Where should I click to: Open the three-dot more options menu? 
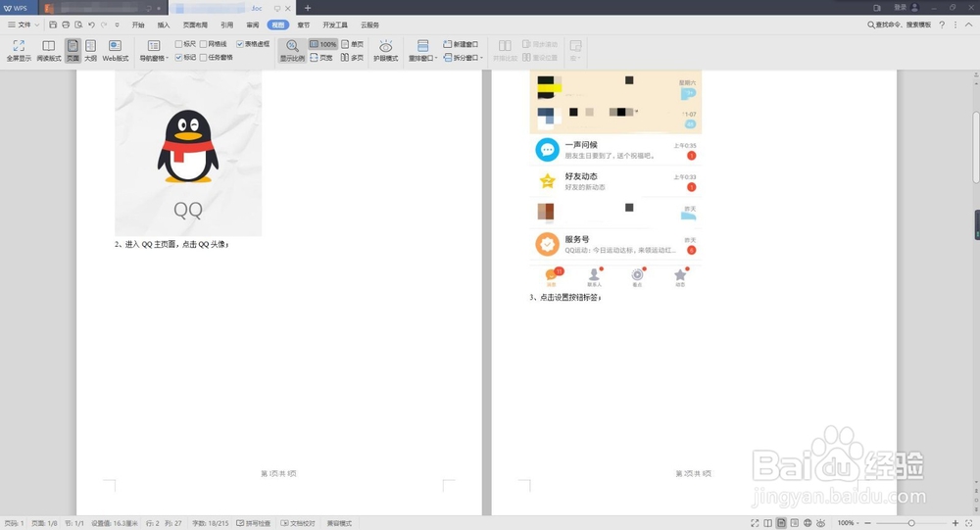(955, 24)
